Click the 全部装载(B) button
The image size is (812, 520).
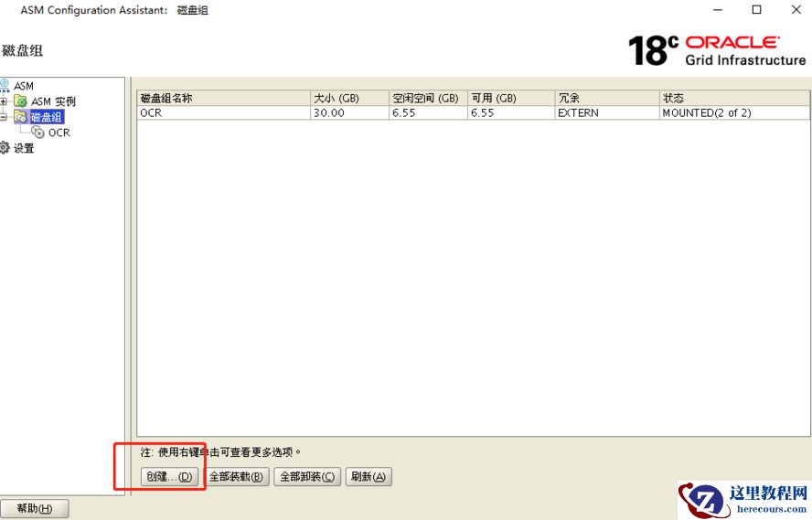tap(237, 476)
